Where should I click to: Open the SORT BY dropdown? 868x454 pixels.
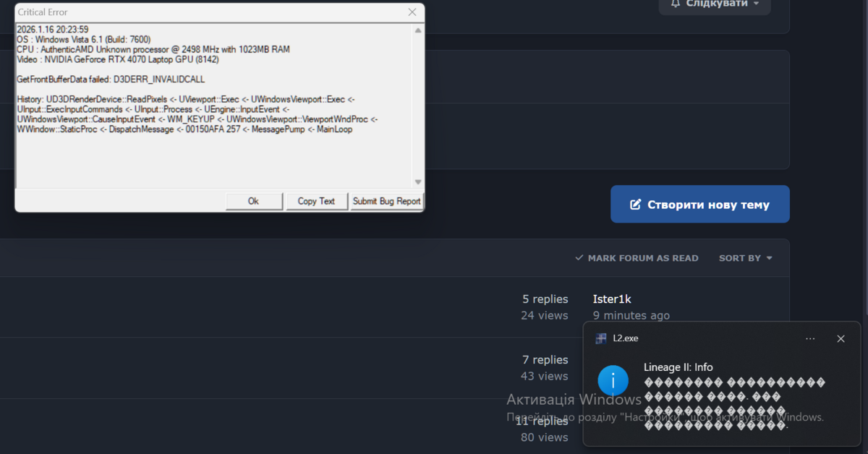coord(745,258)
